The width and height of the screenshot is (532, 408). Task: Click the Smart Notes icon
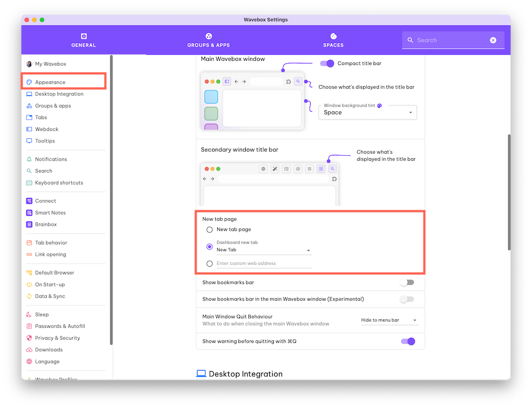[x=29, y=213]
